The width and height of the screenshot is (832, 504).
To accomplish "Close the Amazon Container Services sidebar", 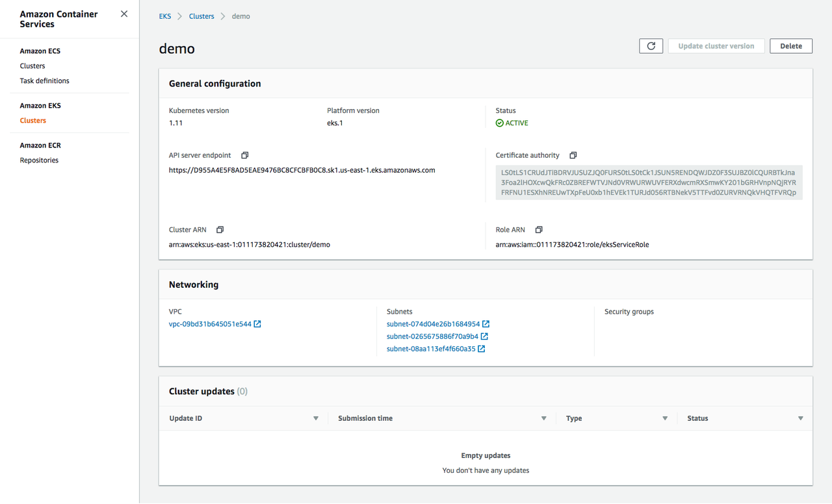I will [x=124, y=14].
